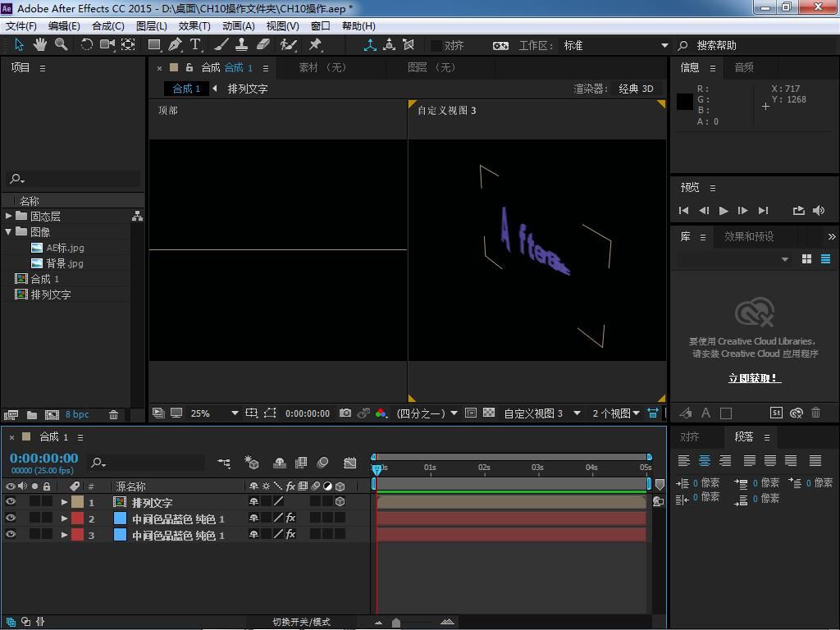Screen dimensions: 840x630
Task: Select the Hand tool
Action: point(40,45)
